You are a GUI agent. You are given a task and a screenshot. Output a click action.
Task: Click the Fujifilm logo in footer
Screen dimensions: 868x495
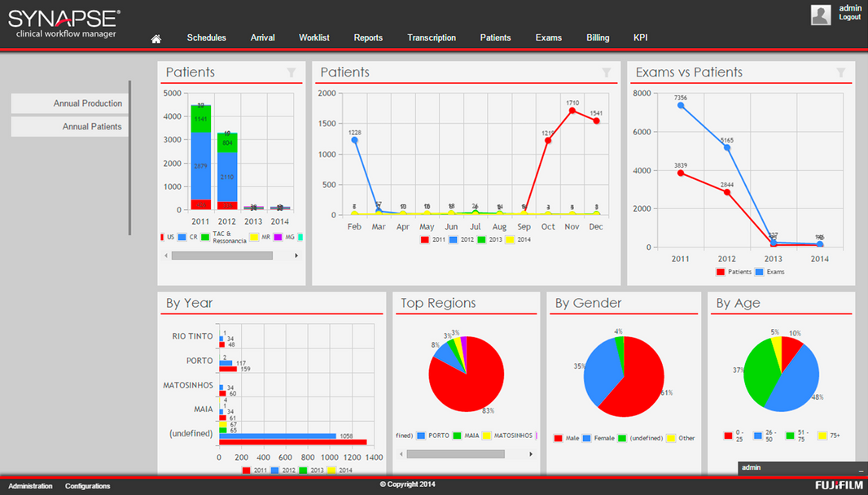click(x=839, y=486)
